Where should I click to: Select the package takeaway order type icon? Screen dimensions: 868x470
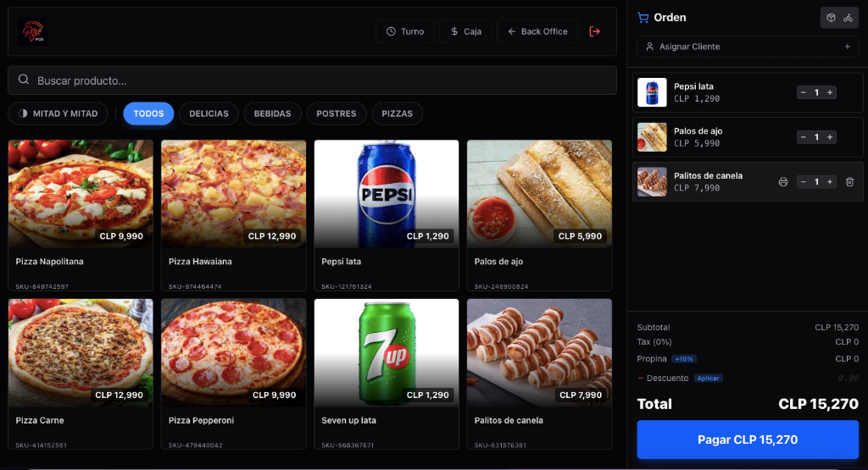pos(831,18)
